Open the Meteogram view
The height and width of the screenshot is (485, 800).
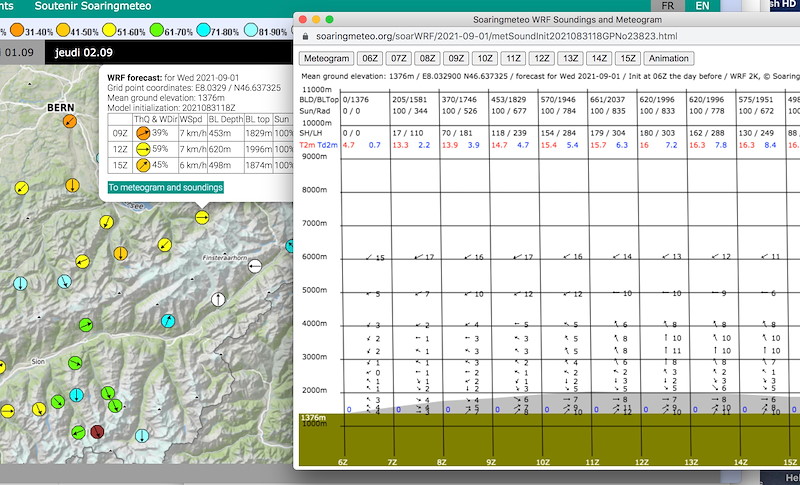(x=327, y=58)
